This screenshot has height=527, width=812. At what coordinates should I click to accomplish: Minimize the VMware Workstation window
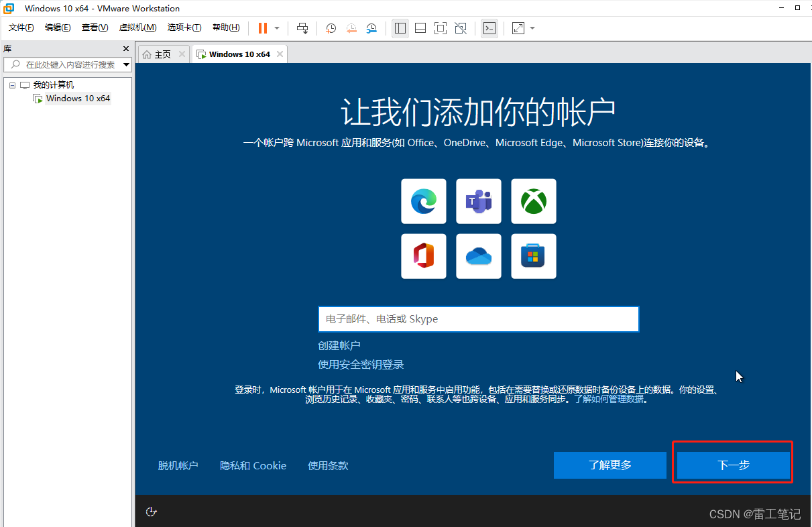[x=782, y=8]
